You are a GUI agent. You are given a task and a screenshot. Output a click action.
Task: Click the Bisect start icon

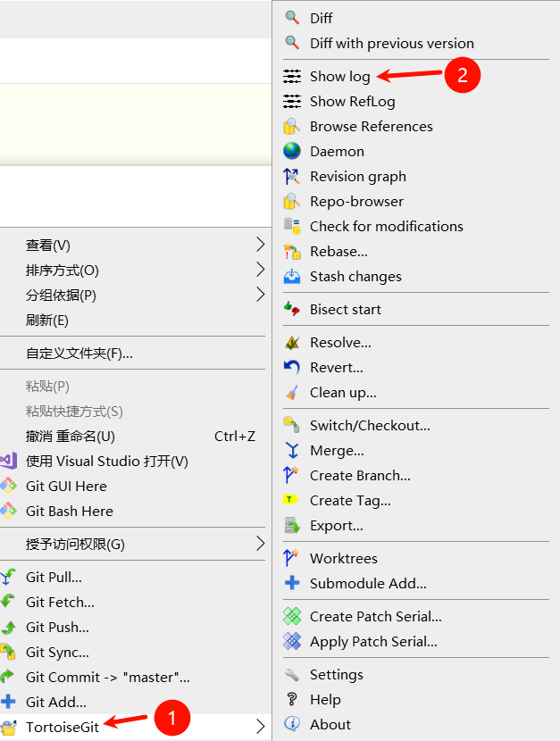pyautogui.click(x=292, y=310)
